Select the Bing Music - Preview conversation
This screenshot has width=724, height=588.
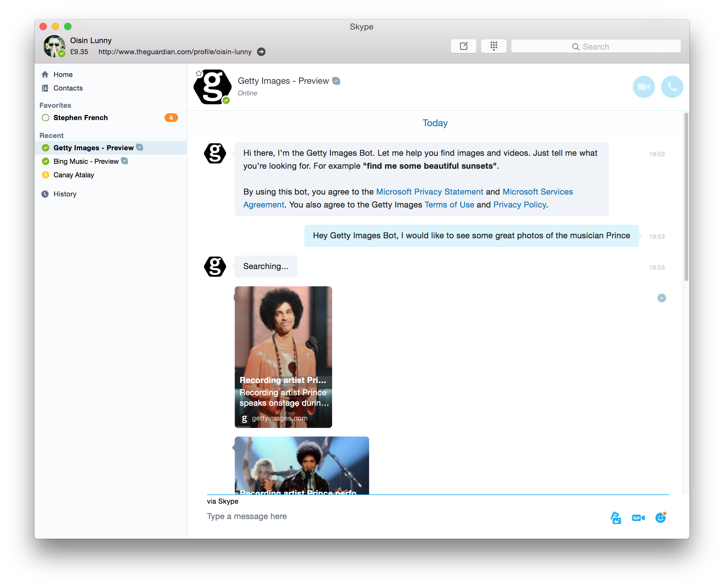[111, 161]
